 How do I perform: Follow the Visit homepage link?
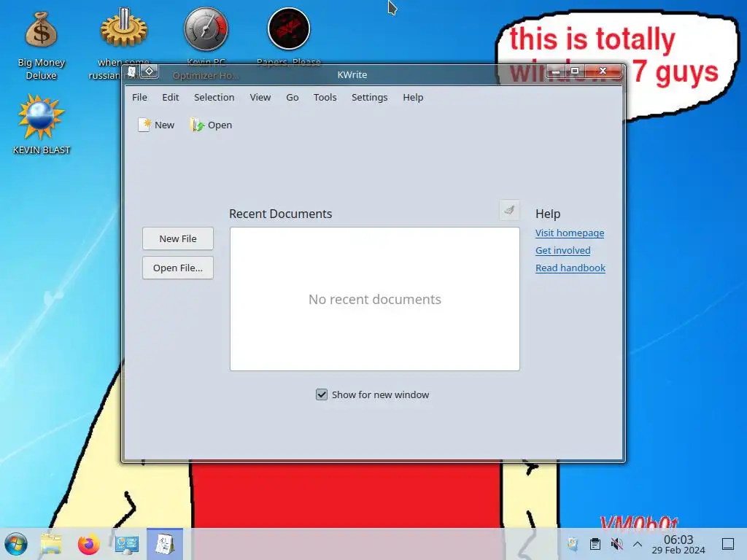point(570,233)
